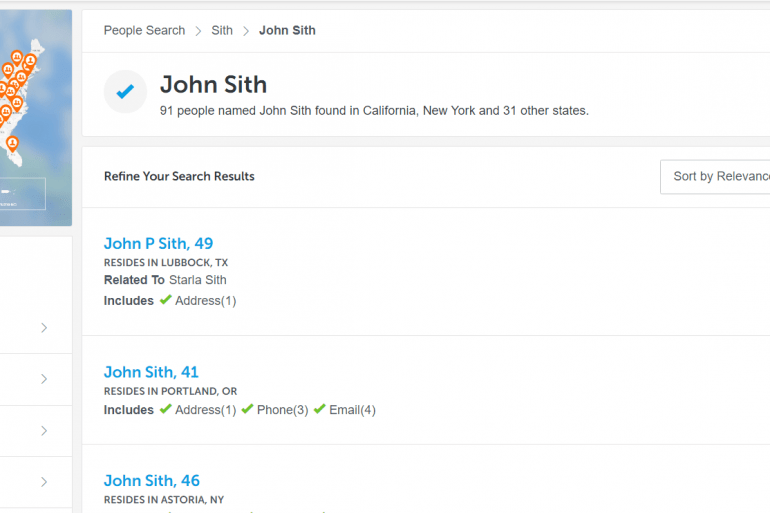Image resolution: width=770 pixels, height=513 pixels.
Task: Expand the bottom sidebar chevron row
Action: pyautogui.click(x=44, y=482)
